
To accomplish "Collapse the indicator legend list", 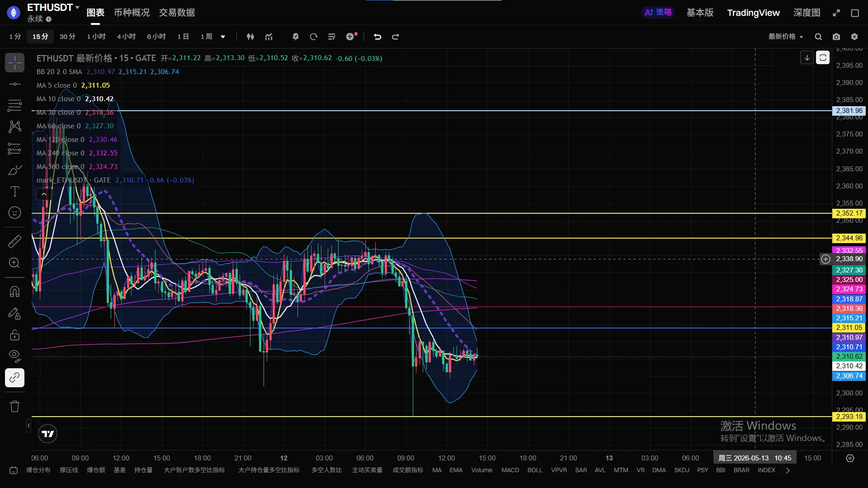I will pyautogui.click(x=44, y=194).
